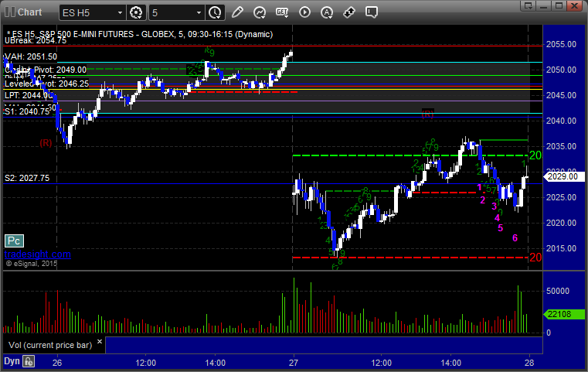The height and width of the screenshot is (372, 588).
Task: Click the Dyn label in time axis
Action: tap(12, 361)
